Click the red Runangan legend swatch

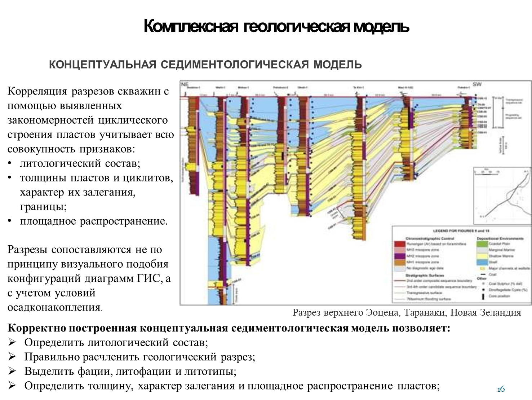click(399, 244)
